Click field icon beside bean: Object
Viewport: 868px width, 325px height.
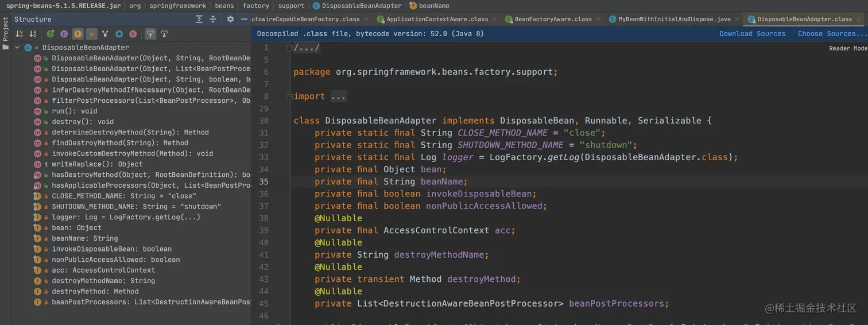pos(38,228)
